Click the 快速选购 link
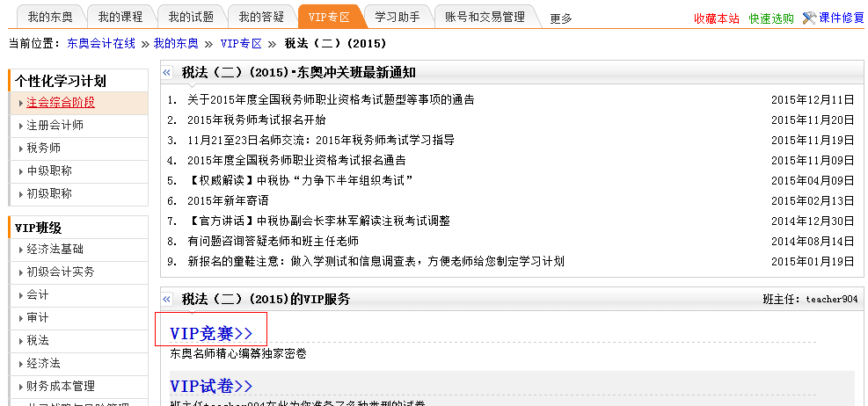Screen dimensions: 868x406 click(x=770, y=18)
